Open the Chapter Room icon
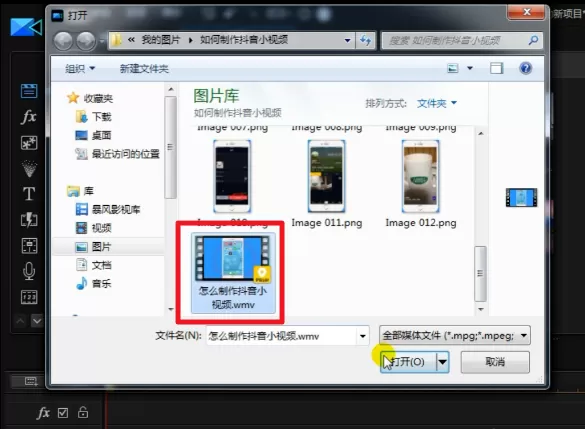 (29, 297)
